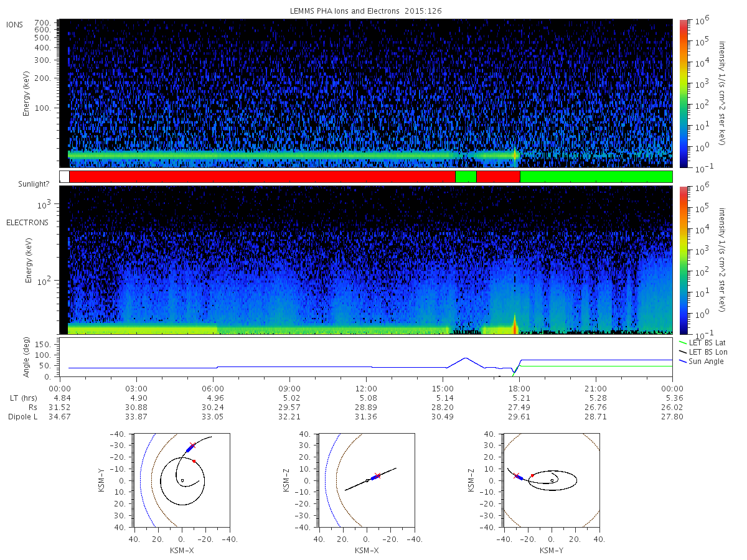Click the electron intensity color bar

click(683, 260)
